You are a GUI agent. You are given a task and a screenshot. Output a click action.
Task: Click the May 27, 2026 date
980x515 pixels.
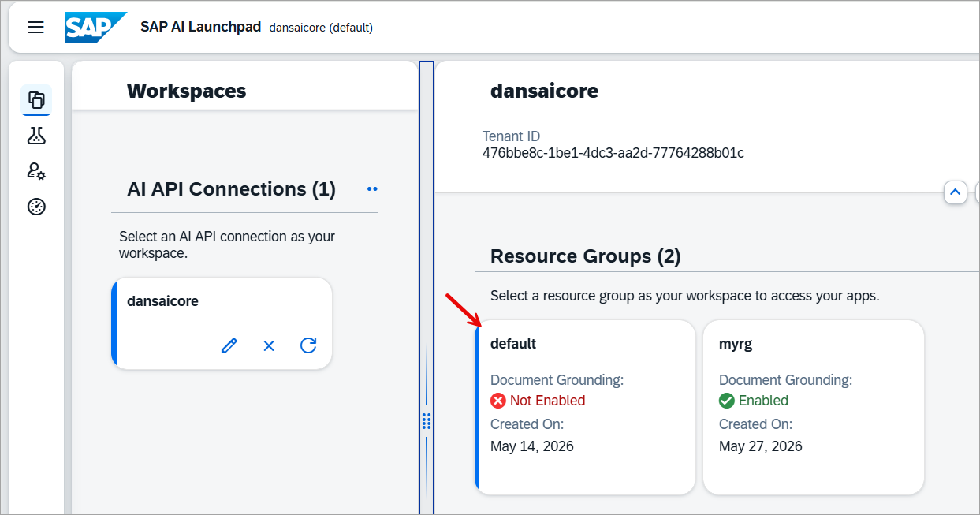click(x=761, y=446)
